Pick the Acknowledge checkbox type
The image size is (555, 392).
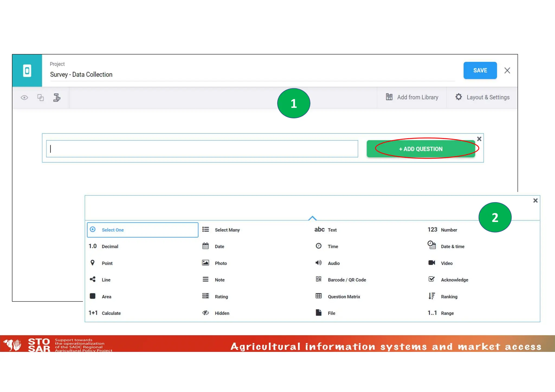click(x=454, y=280)
